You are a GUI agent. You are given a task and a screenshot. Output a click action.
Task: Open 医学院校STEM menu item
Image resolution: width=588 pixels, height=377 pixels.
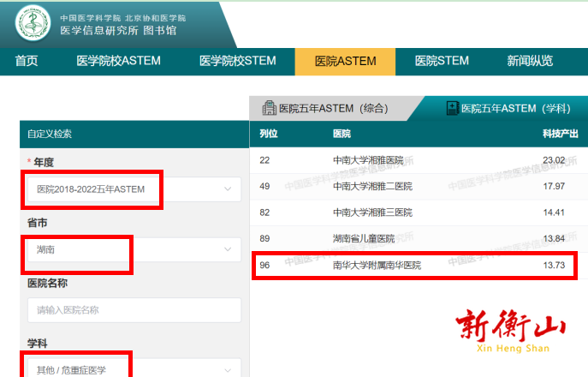237,61
